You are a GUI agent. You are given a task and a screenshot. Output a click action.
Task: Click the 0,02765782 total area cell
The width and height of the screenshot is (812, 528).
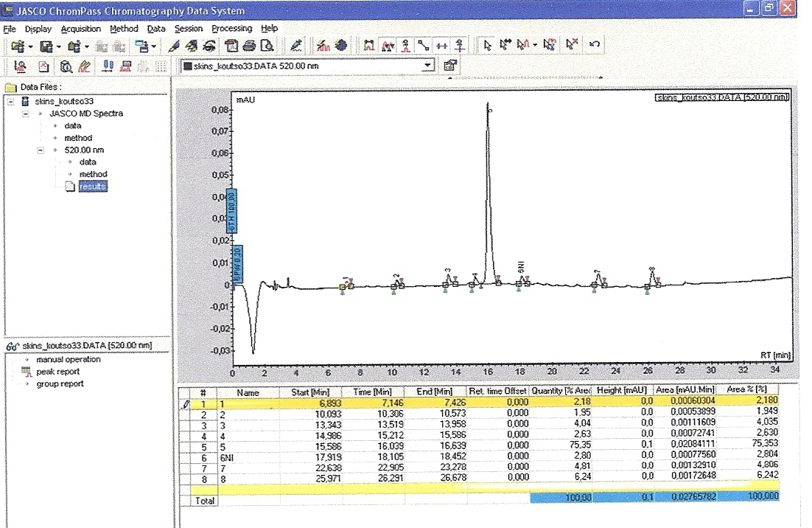(686, 496)
